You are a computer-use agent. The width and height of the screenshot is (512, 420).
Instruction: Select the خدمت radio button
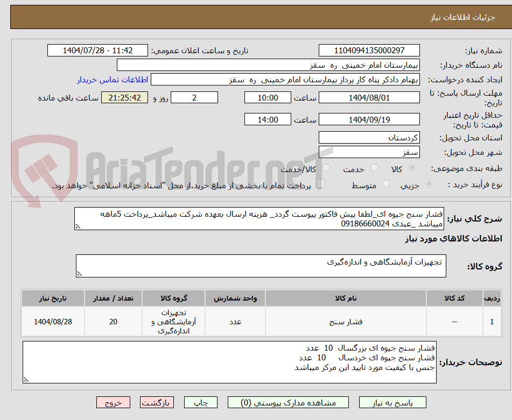pos(374,168)
